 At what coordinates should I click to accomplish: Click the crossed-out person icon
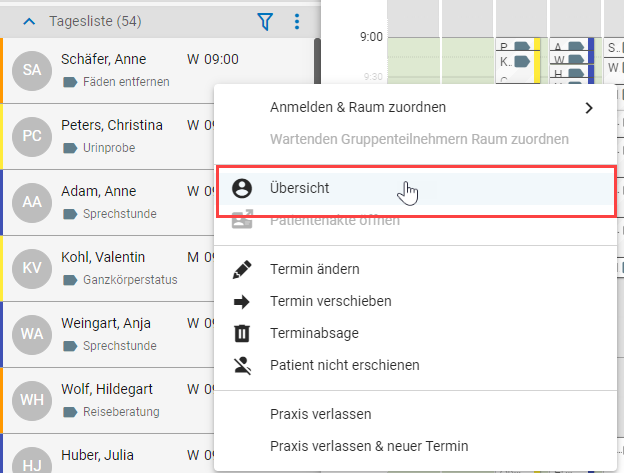(242, 365)
